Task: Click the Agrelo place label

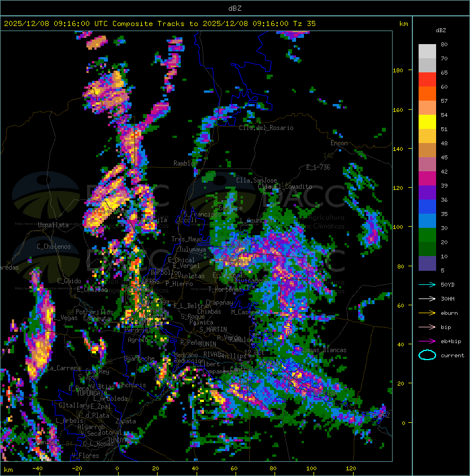Action: tap(138, 340)
